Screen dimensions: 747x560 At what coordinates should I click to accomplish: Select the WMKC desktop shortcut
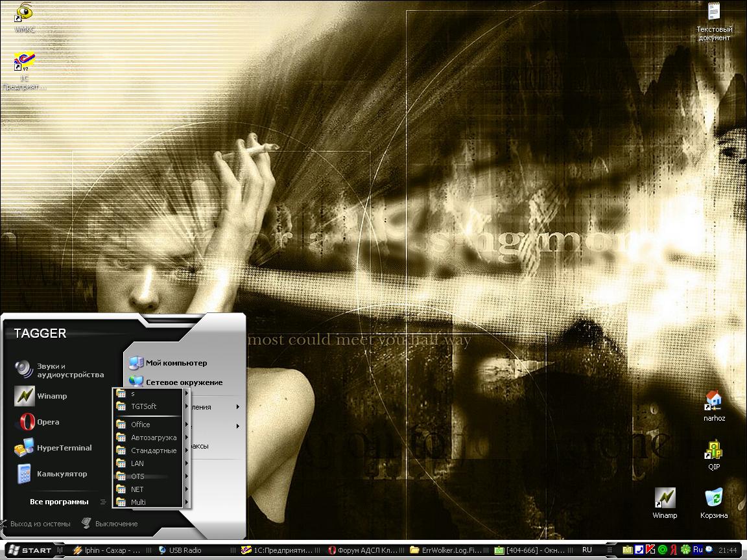pyautogui.click(x=25, y=17)
